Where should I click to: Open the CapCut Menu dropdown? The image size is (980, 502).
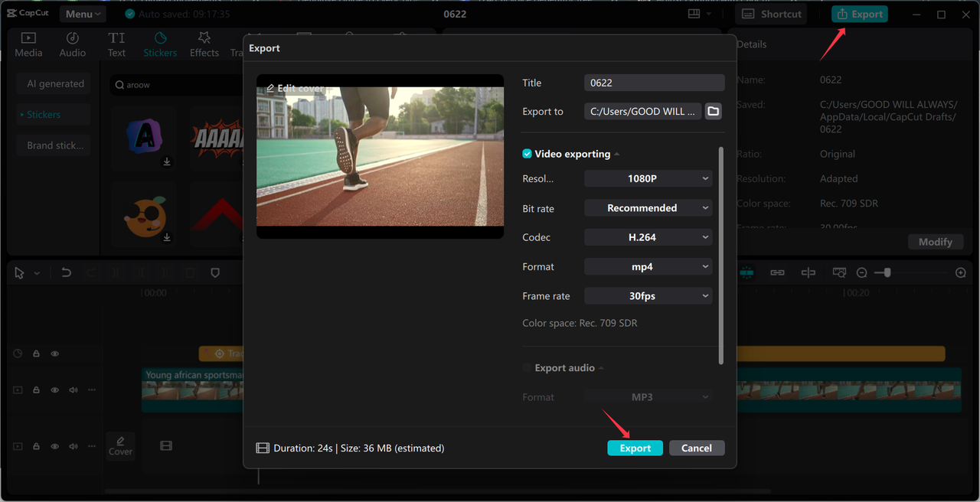pyautogui.click(x=83, y=14)
